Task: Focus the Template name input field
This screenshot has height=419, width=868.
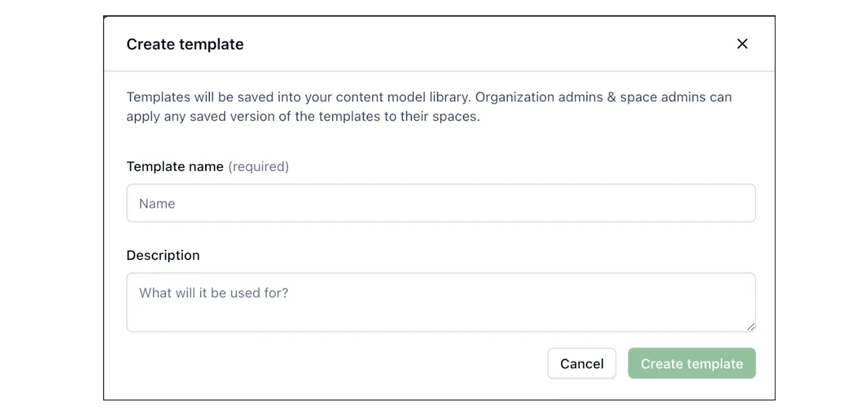Action: [441, 203]
